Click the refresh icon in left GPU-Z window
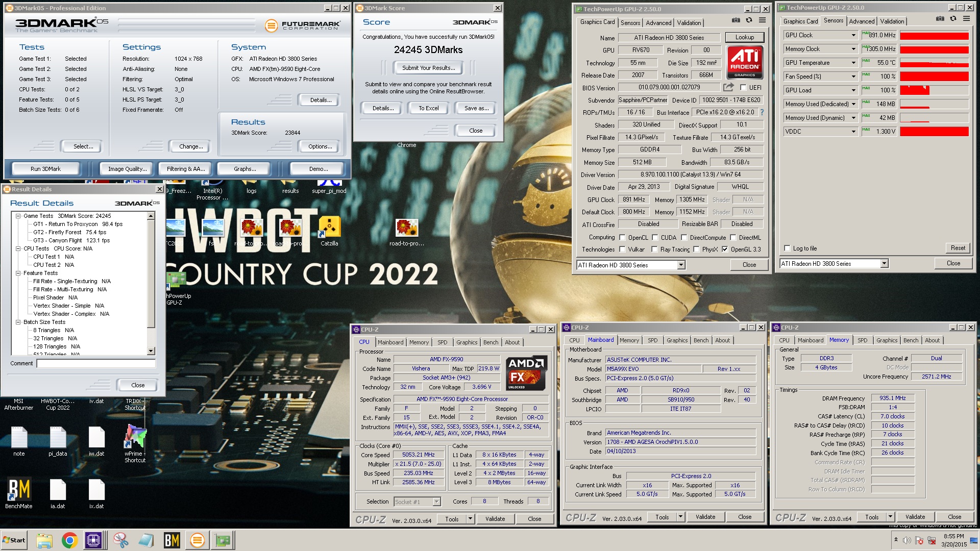 point(749,20)
